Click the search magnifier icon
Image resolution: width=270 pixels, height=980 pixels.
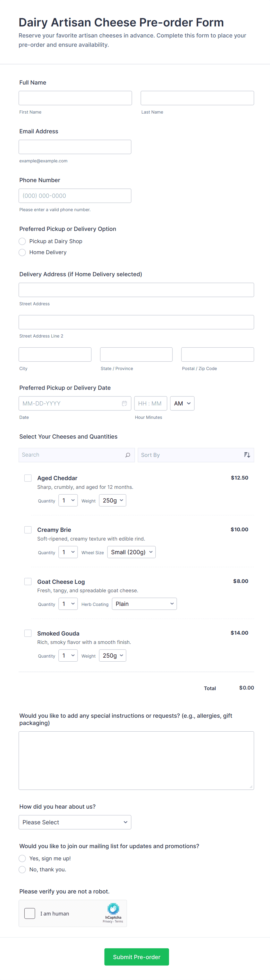coord(128,455)
